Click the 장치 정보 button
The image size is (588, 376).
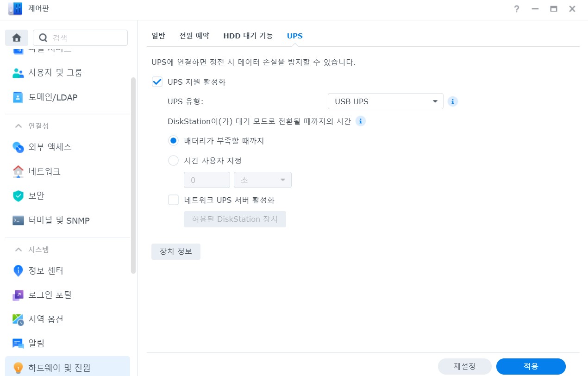click(176, 251)
